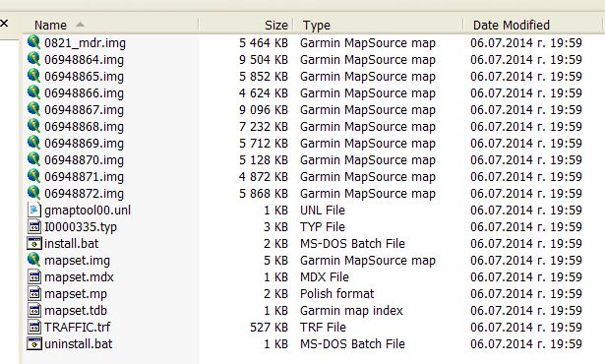Select the file name 06948870.img

coord(85,160)
